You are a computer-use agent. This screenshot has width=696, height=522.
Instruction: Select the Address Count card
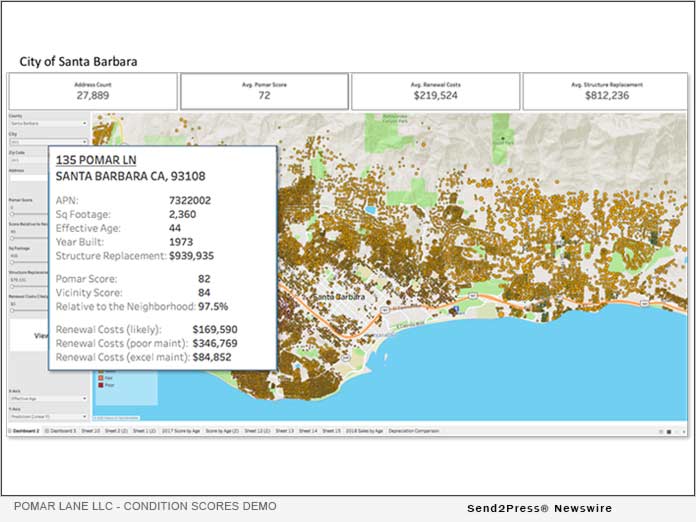pos(93,91)
